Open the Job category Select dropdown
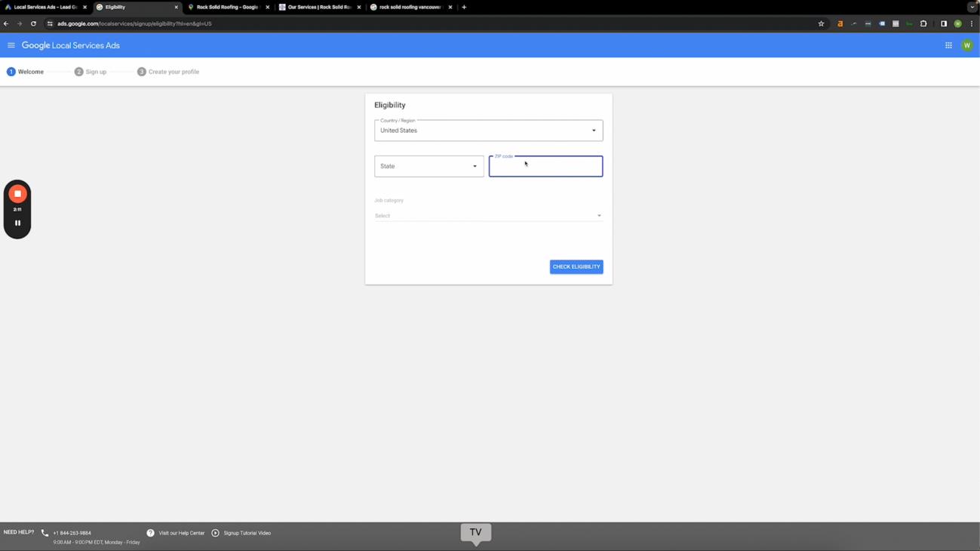Viewport: 980px width, 551px height. [x=489, y=216]
